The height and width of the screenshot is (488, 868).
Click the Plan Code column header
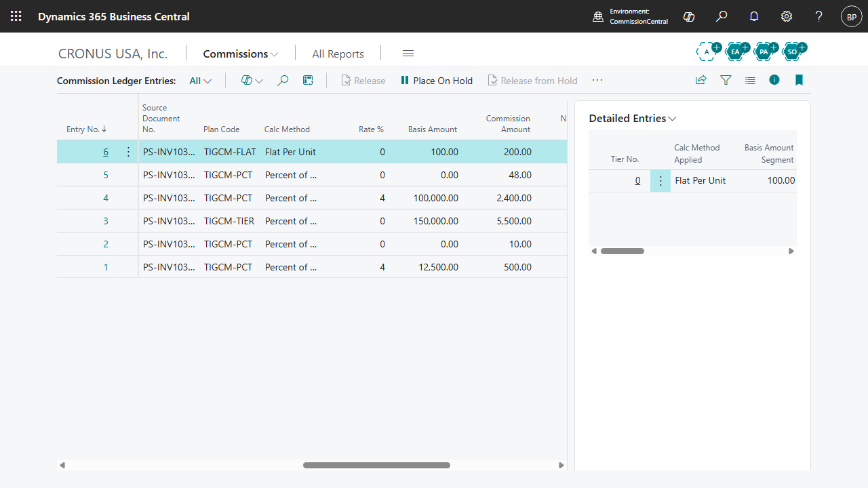tap(222, 129)
